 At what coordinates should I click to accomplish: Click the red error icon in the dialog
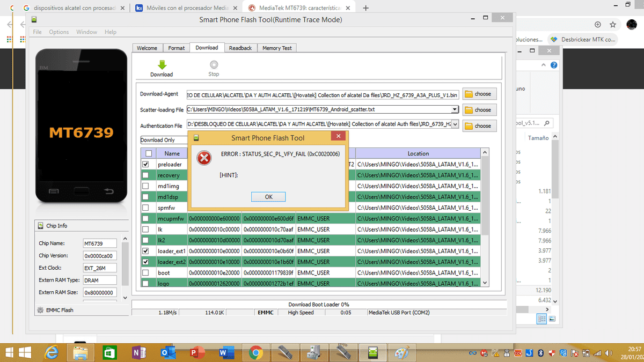pos(204,158)
